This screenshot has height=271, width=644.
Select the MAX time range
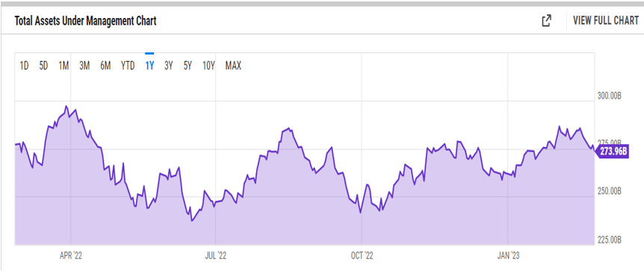pyautogui.click(x=233, y=65)
